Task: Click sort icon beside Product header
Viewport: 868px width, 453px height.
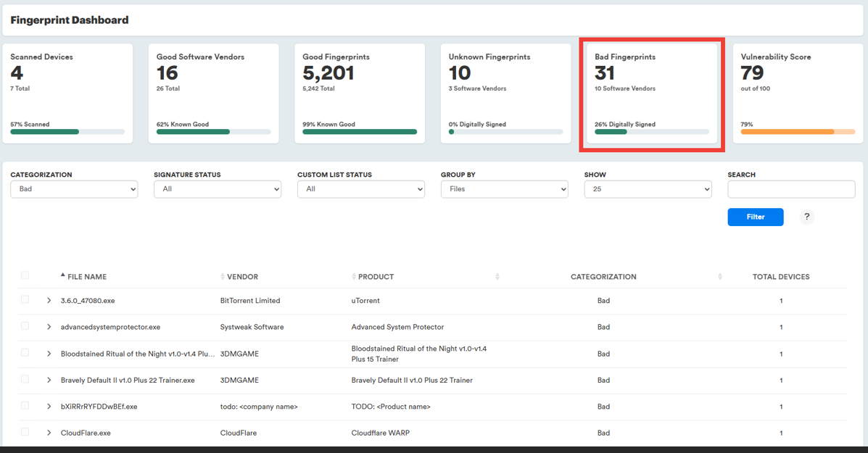Action: (354, 277)
